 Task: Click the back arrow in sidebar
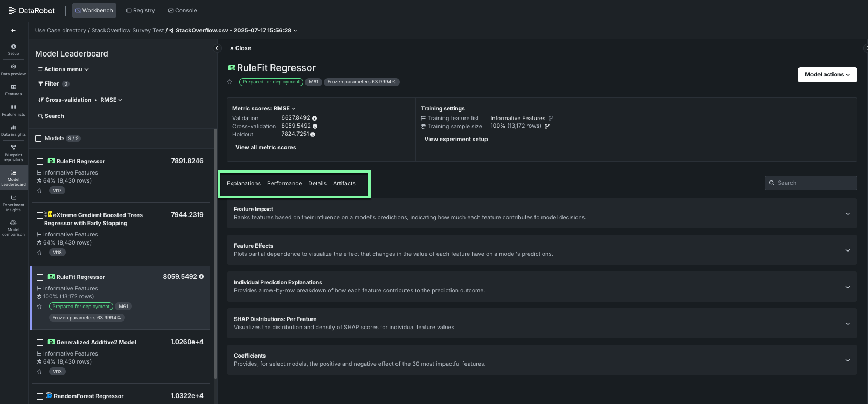point(13,31)
